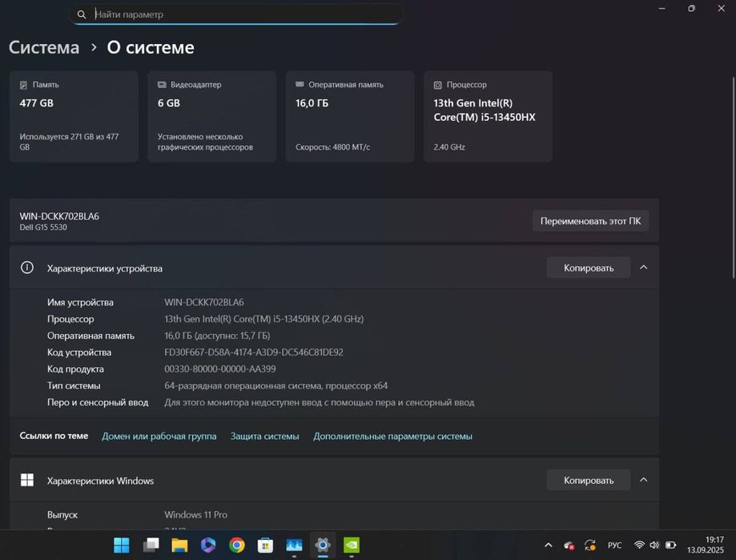Click the OneDrive error tray icon
The height and width of the screenshot is (560, 736).
(569, 545)
